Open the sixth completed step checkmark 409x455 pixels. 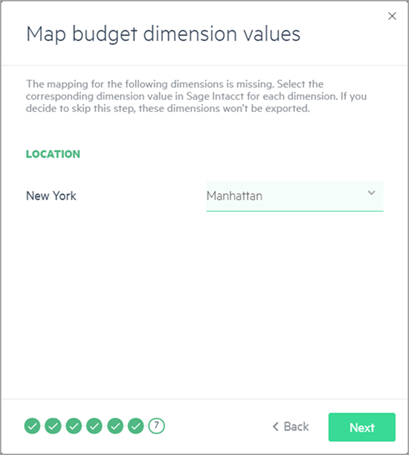click(x=136, y=426)
